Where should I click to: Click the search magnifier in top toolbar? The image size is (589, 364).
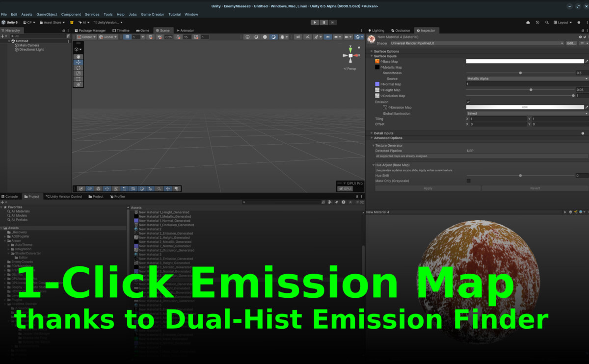click(546, 22)
